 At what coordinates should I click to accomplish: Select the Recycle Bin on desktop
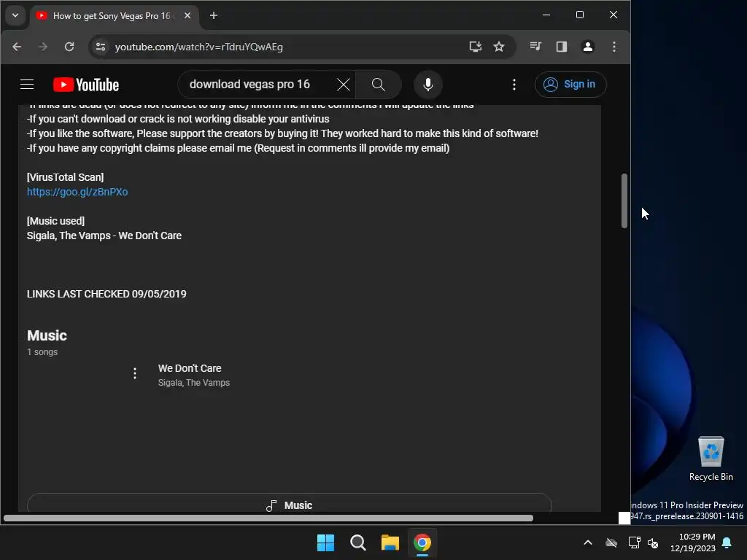pos(711,459)
